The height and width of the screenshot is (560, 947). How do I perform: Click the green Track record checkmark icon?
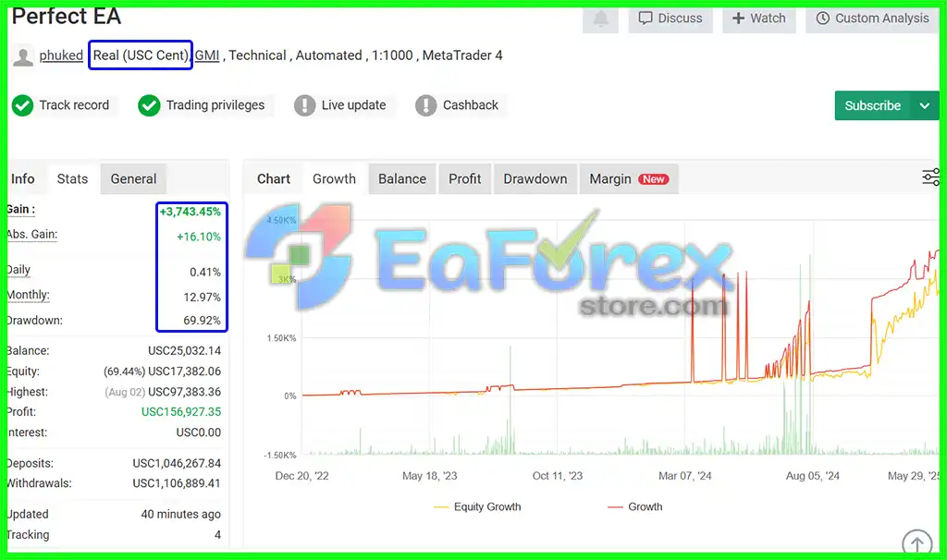(23, 105)
